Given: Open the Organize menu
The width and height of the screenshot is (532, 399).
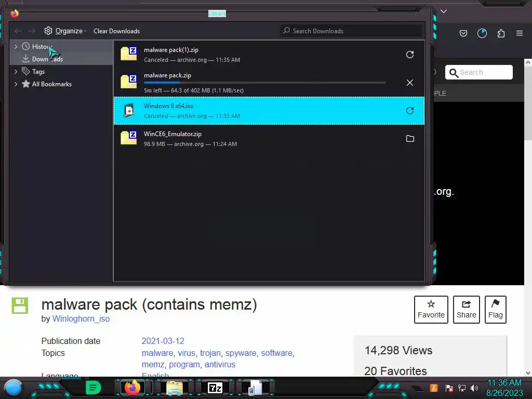Looking at the screenshot, I should click(x=65, y=31).
